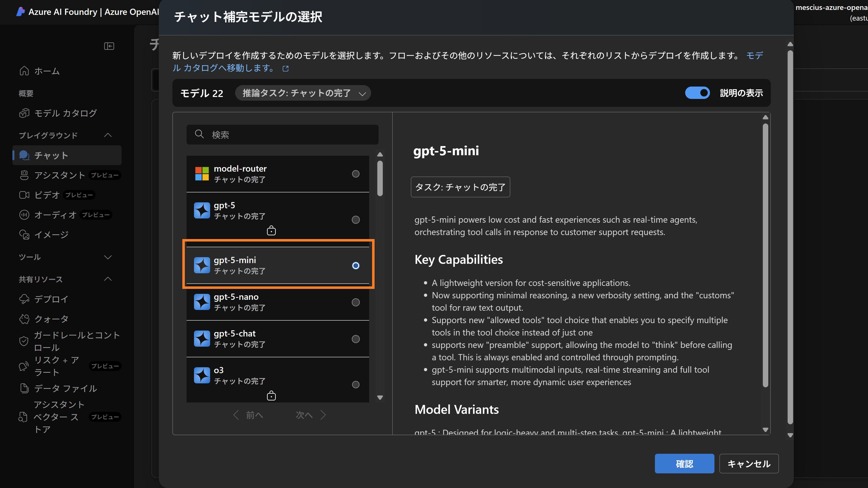Collapse the プレイグラウンド section chevron
The height and width of the screenshot is (488, 868).
click(x=108, y=135)
